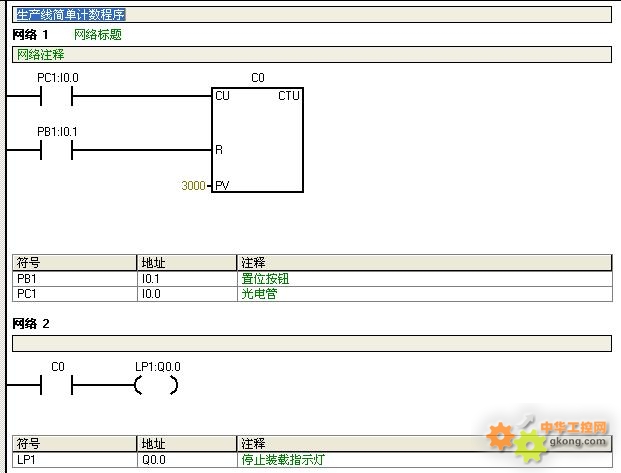
Task: Click the LP1:Q0.0 coil label
Action: [158, 367]
